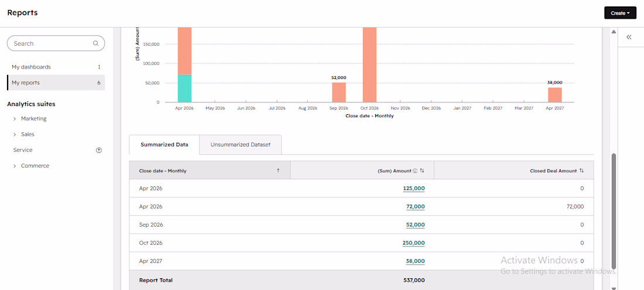Image resolution: width=644 pixels, height=290 pixels.
Task: Open the Create dropdown button
Action: tap(620, 13)
